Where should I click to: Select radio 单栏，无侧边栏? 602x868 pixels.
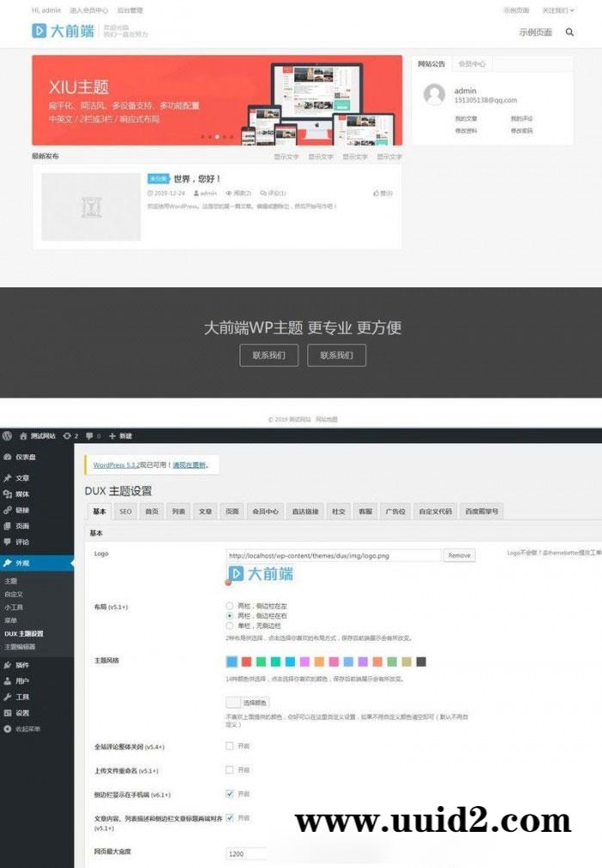229,625
